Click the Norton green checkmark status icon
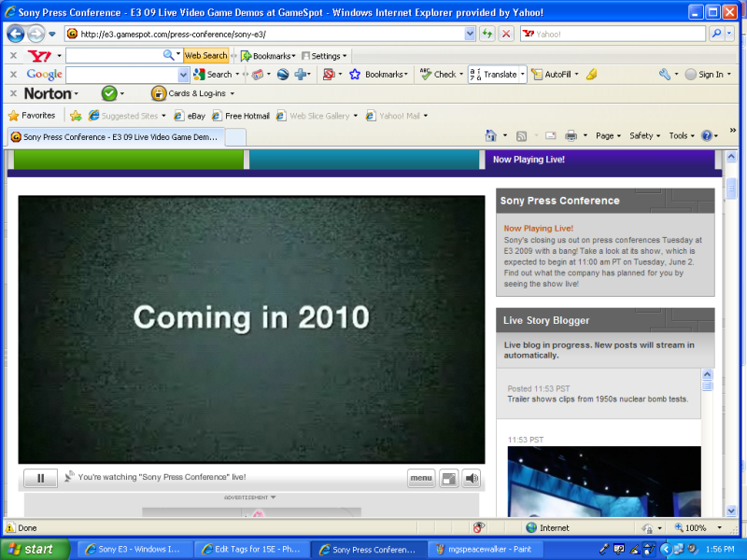The height and width of the screenshot is (560, 747). [x=108, y=93]
